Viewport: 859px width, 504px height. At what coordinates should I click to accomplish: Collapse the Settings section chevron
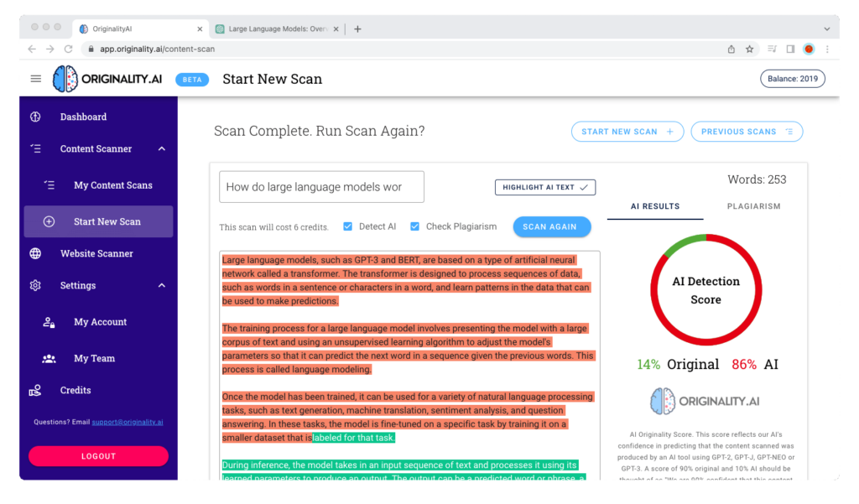coord(162,285)
